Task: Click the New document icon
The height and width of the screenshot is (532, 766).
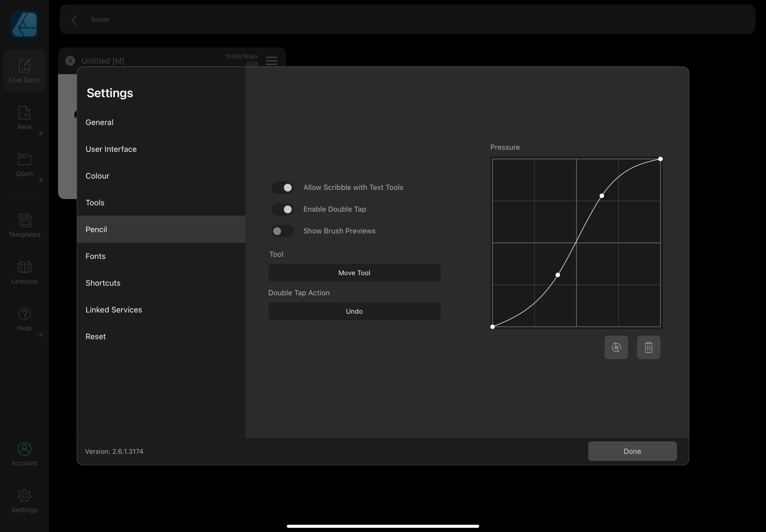Action: click(24, 113)
